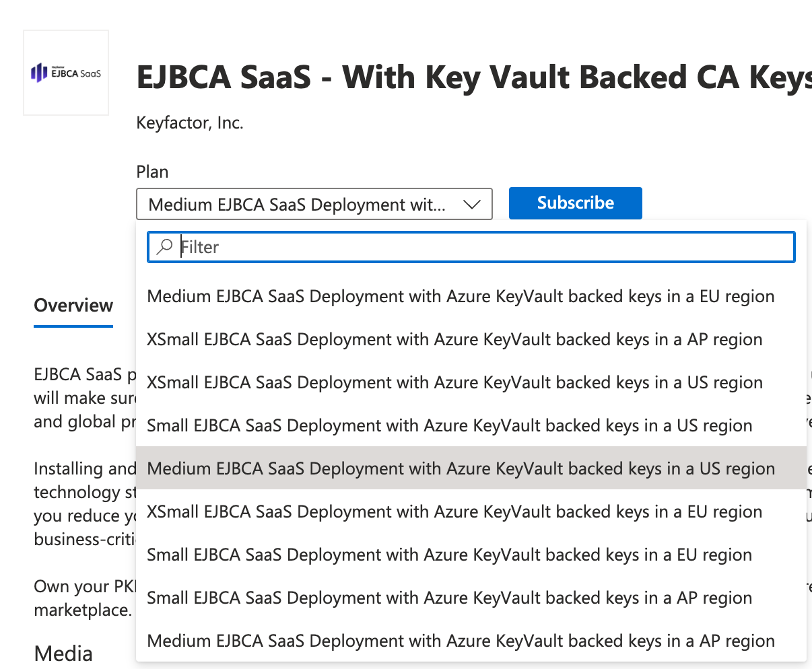Switch to the Overview tab
Image resolution: width=812 pixels, height=669 pixels.
(x=73, y=306)
